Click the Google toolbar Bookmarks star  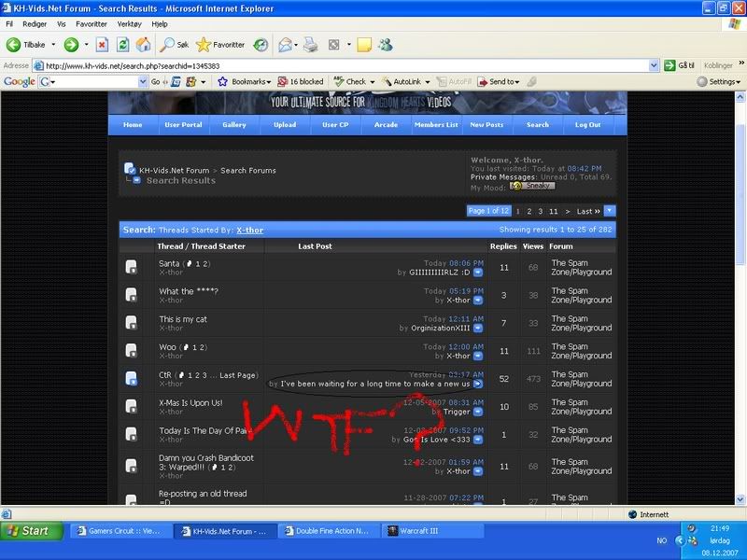click(x=222, y=81)
